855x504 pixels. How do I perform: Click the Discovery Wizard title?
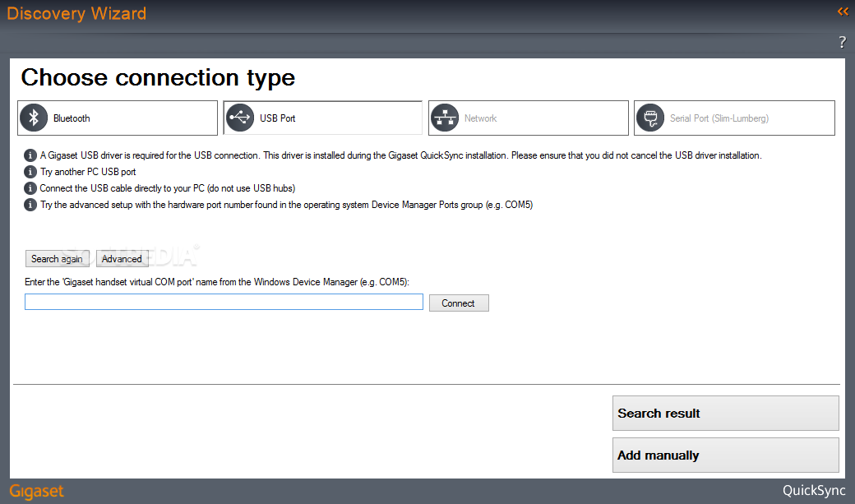[x=76, y=13]
